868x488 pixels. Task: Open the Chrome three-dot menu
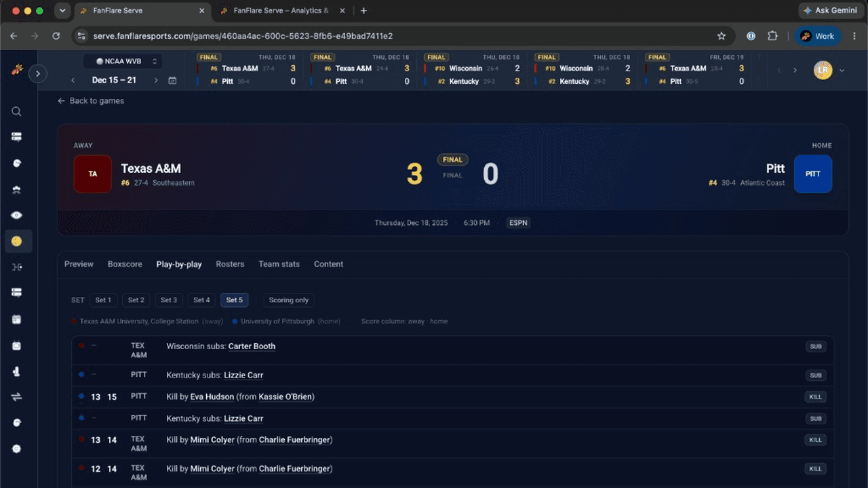[x=854, y=36]
